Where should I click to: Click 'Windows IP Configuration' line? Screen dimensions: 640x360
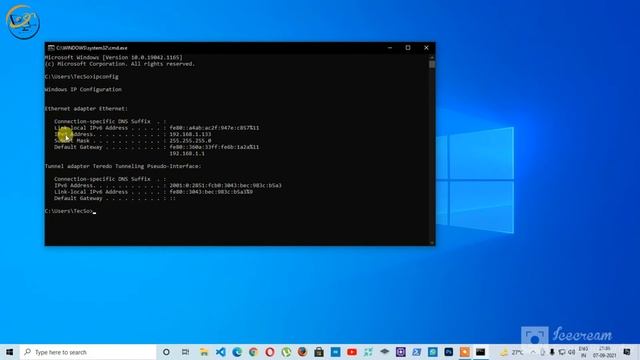coord(83,89)
